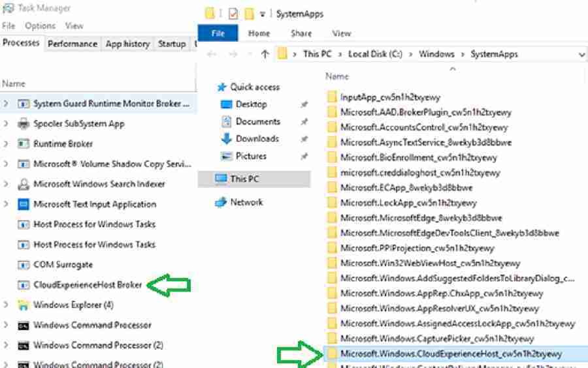Expand the Windows Command Processor (2) group
The width and height of the screenshot is (588, 368).
coord(6,346)
